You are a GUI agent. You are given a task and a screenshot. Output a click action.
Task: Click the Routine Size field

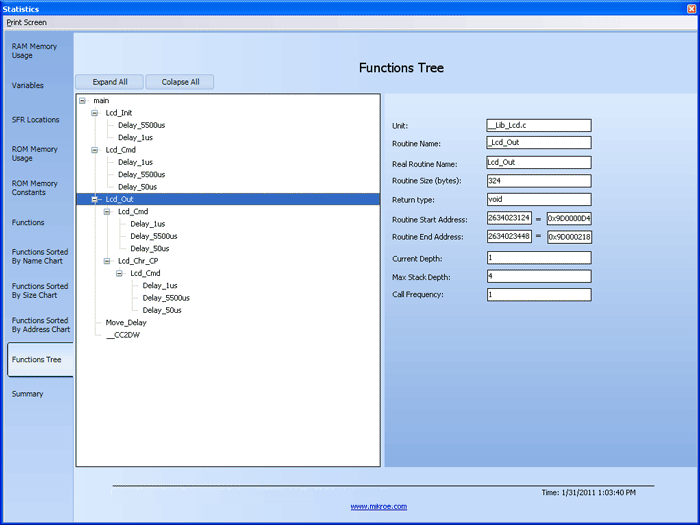coord(539,181)
